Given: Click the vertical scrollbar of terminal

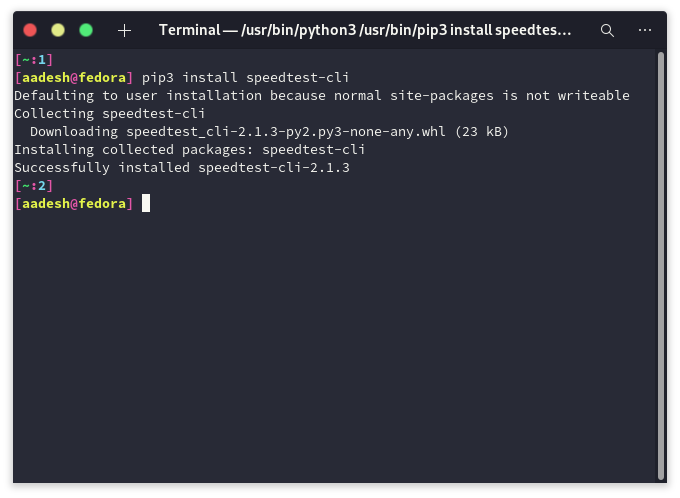Looking at the screenshot, I should point(661,260).
